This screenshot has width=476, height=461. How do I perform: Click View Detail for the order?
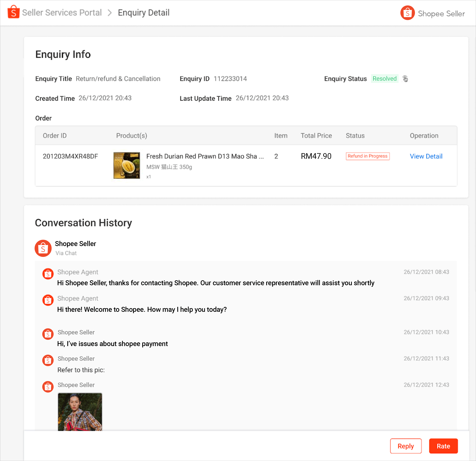click(426, 156)
